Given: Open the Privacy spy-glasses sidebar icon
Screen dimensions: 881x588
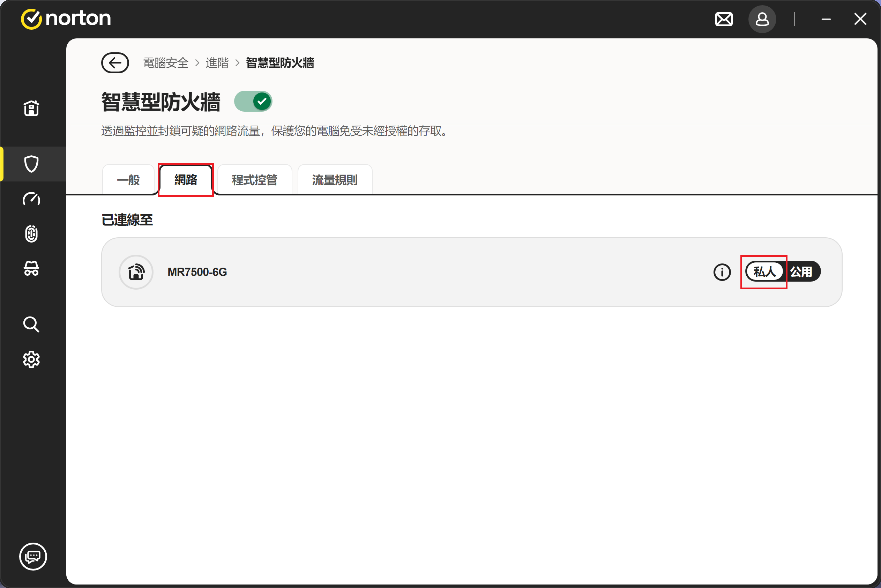Looking at the screenshot, I should tap(31, 268).
